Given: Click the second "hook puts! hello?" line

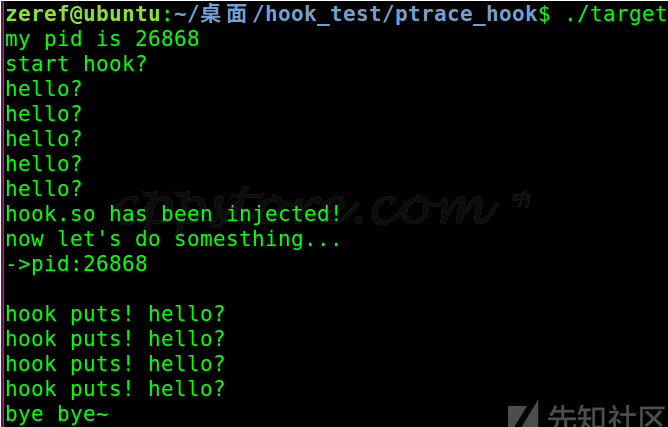Looking at the screenshot, I should pyautogui.click(x=115, y=339).
